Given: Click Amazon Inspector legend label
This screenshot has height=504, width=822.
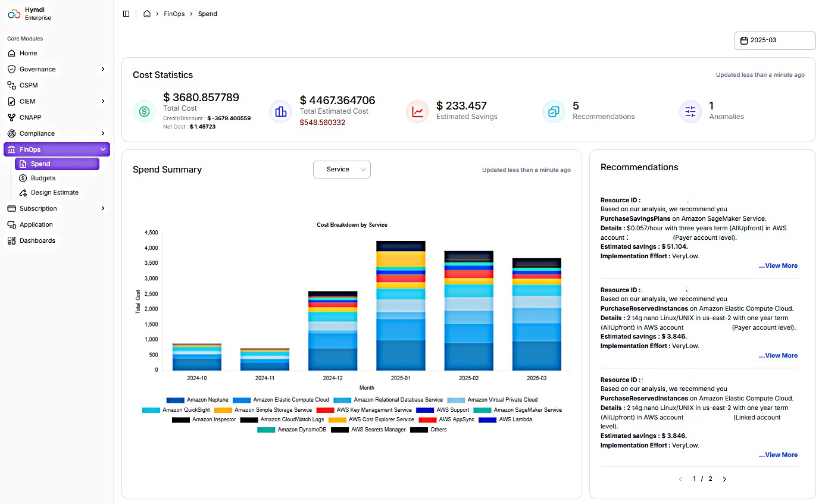Looking at the screenshot, I should (x=214, y=420).
